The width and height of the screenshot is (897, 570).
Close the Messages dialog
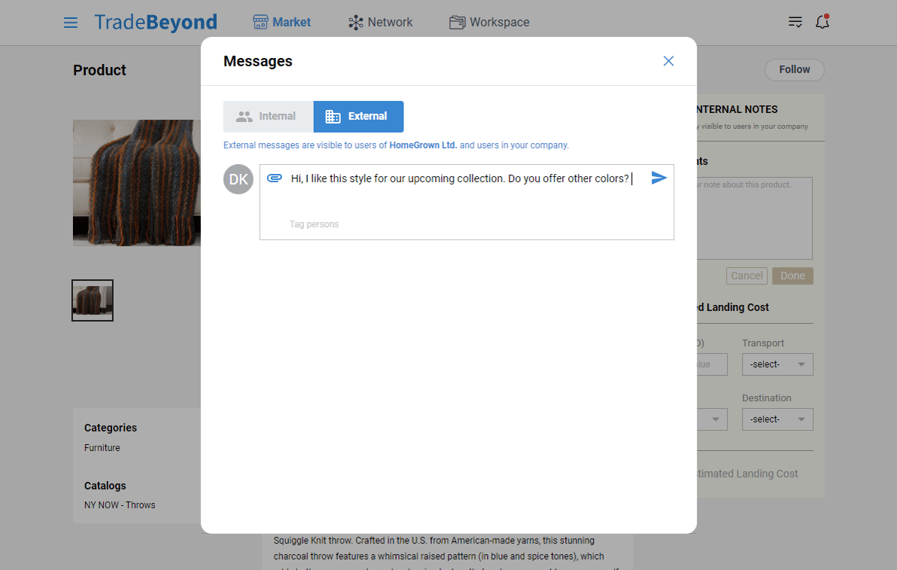click(x=668, y=61)
